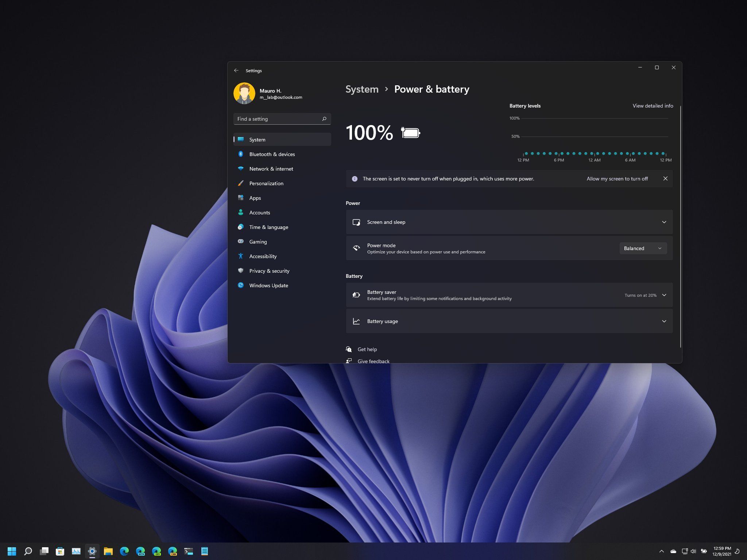
Task: Open Time & language settings
Action: click(282, 227)
